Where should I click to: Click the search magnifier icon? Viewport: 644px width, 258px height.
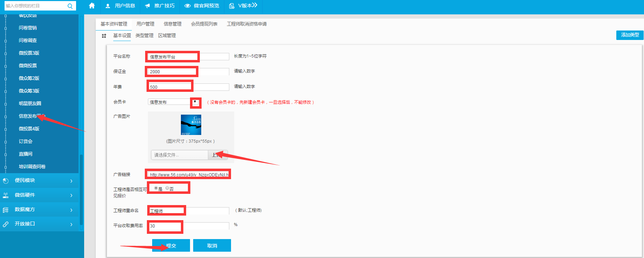(70, 6)
